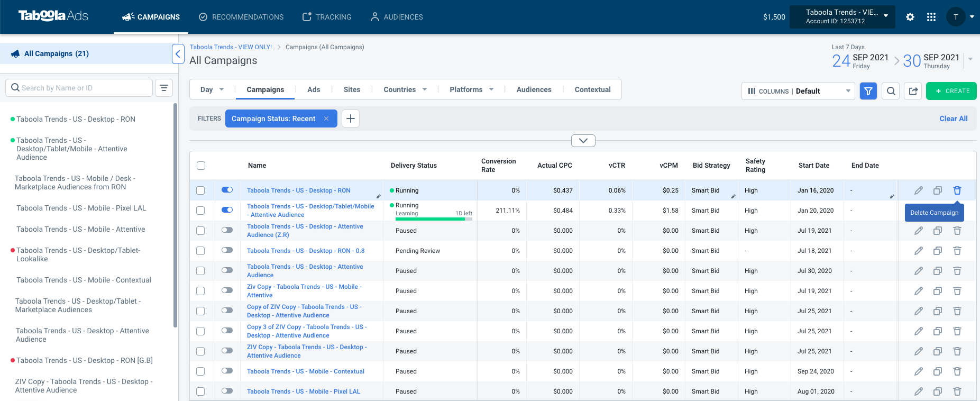Click the sidebar vertical scrollbar

click(175, 215)
